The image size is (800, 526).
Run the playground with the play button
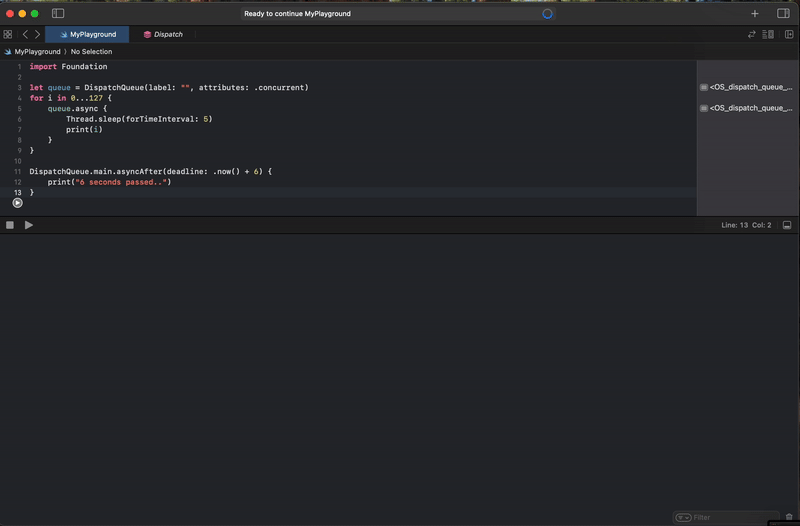pos(29,225)
